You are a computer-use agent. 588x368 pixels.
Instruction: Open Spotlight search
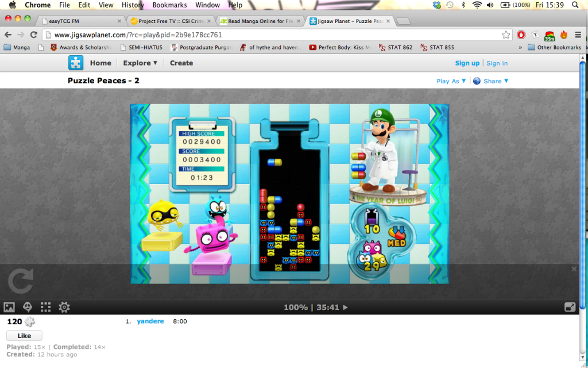(x=575, y=5)
